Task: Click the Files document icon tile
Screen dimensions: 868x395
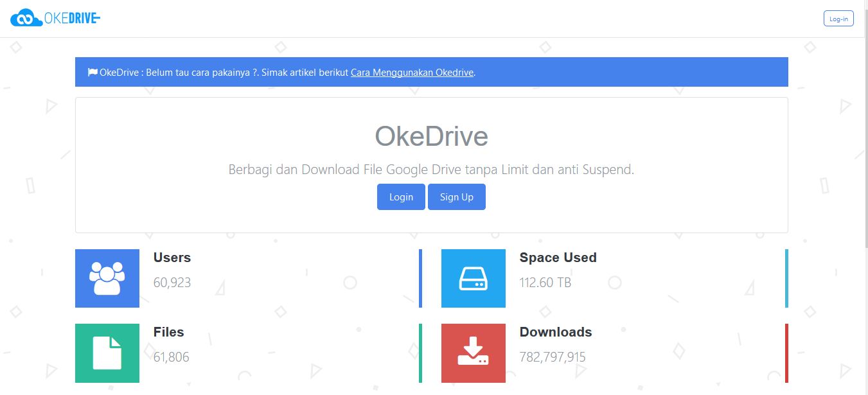Action: click(107, 353)
